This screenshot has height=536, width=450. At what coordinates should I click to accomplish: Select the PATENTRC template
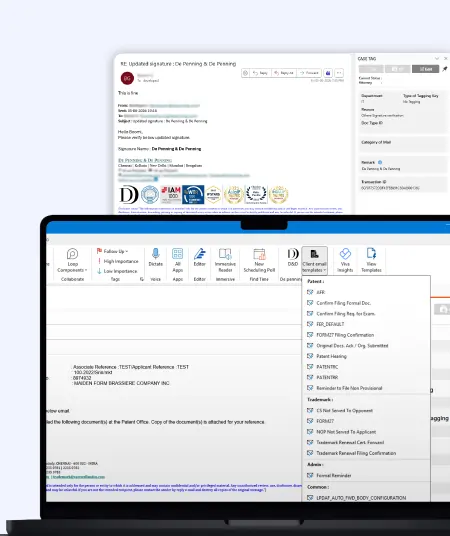tap(366, 367)
